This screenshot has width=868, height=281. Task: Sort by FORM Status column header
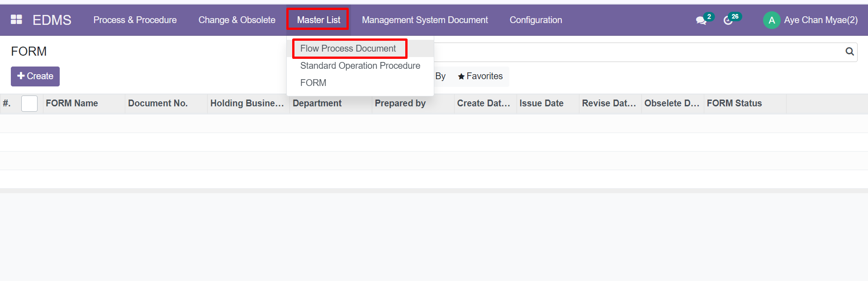point(745,104)
